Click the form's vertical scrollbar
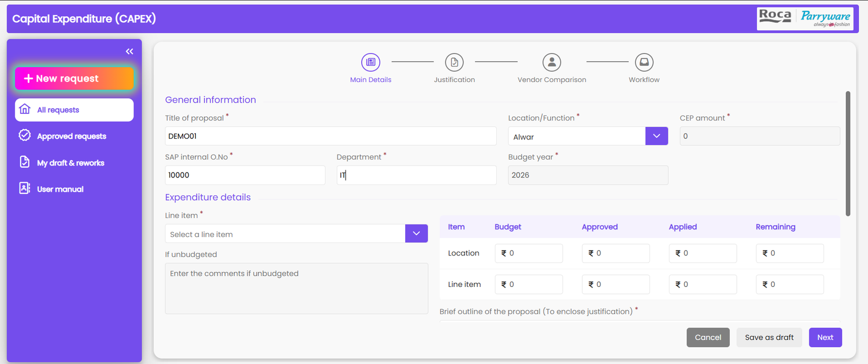868x364 pixels. click(x=848, y=154)
